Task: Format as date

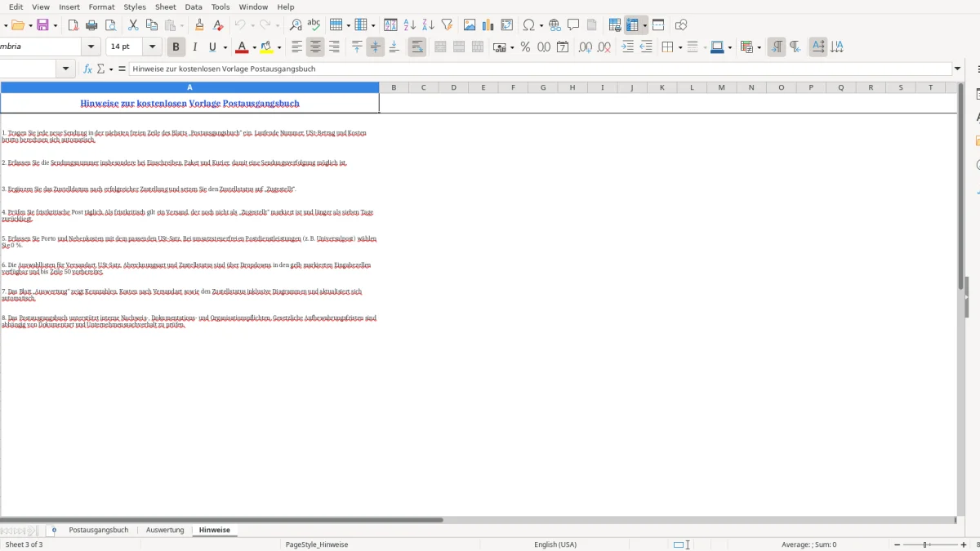Action: 563,47
